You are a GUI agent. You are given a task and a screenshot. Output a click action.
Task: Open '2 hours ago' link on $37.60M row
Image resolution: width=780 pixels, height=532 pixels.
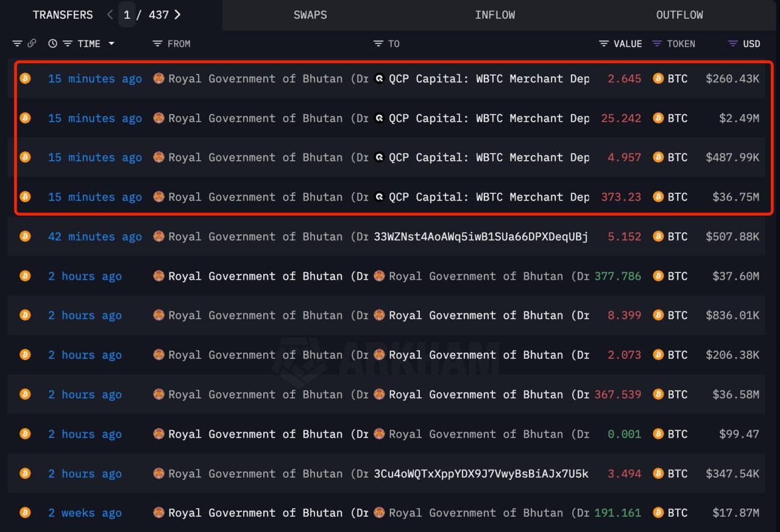[85, 276]
